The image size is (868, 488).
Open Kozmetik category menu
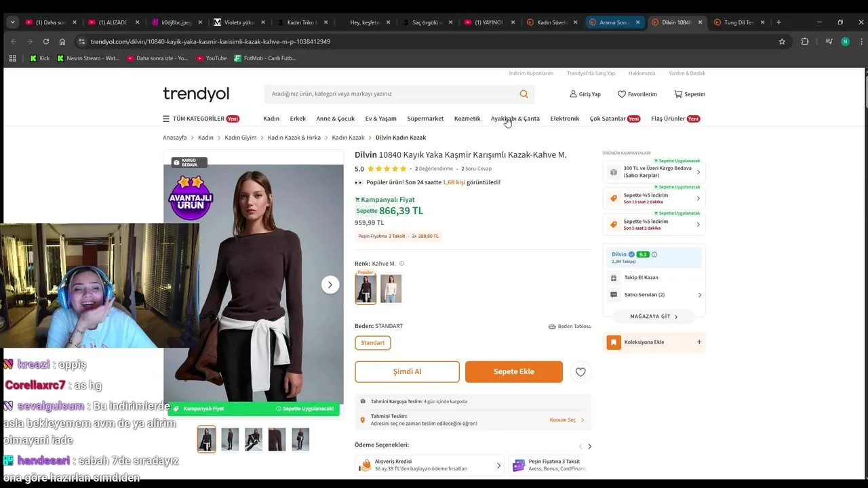tap(467, 119)
